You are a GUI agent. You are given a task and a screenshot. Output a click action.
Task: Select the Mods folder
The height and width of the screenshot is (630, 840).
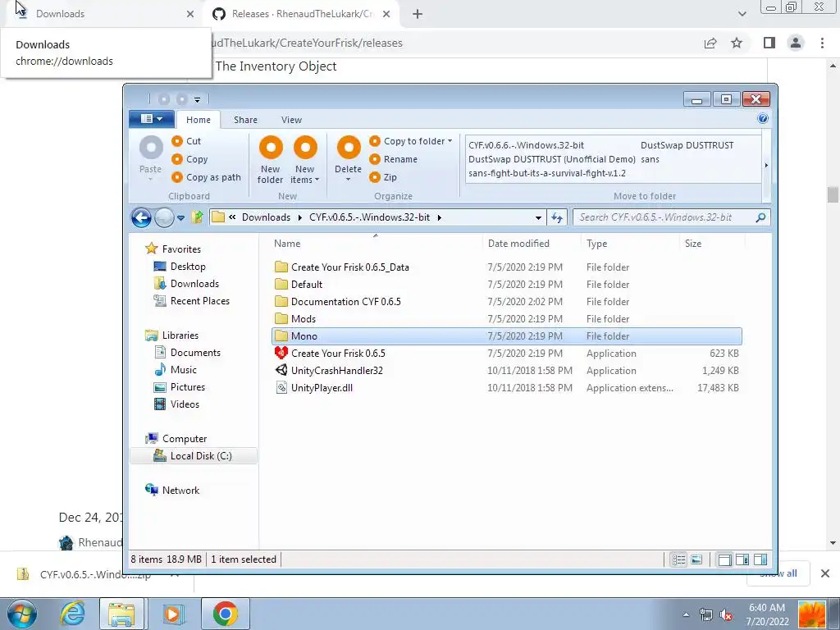295,319
